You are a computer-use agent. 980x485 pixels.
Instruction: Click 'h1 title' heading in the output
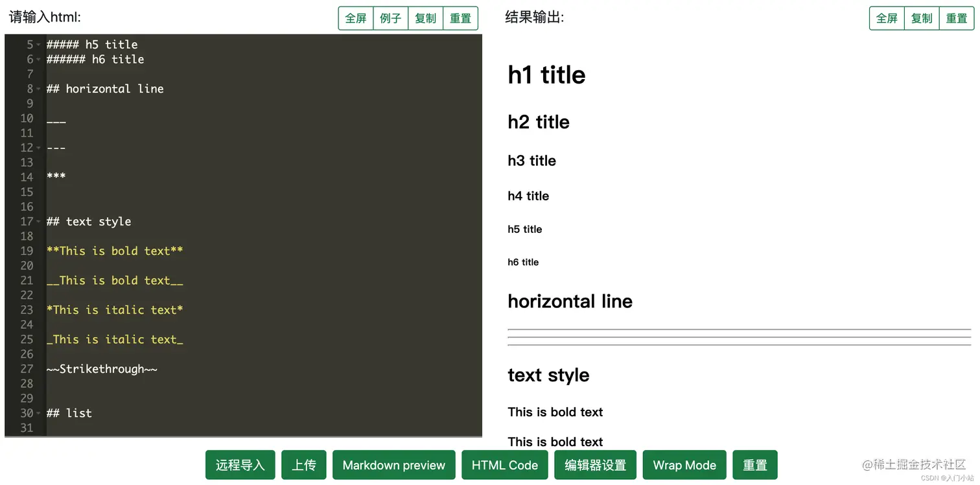pyautogui.click(x=546, y=75)
